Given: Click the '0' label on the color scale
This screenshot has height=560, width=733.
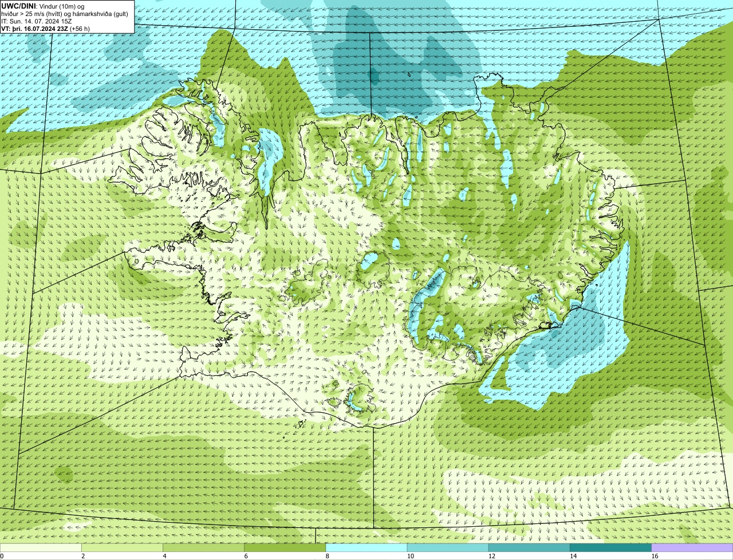Looking at the screenshot, I should [x=2, y=556].
